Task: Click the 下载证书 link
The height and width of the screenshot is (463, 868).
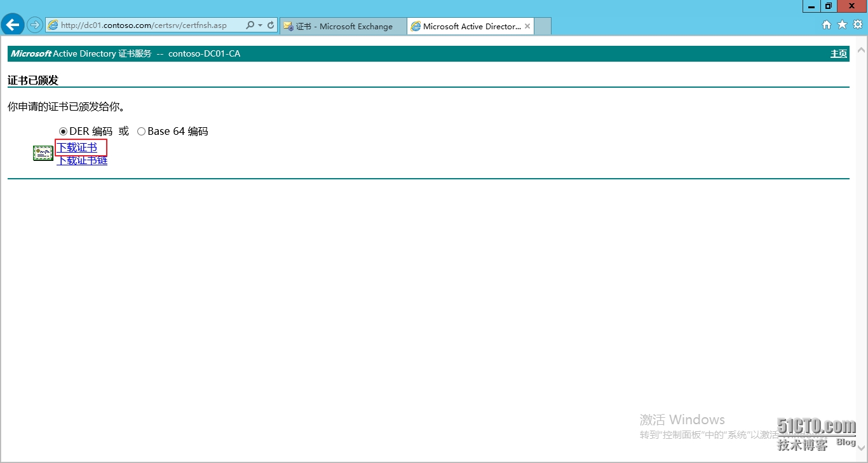Action: [77, 148]
